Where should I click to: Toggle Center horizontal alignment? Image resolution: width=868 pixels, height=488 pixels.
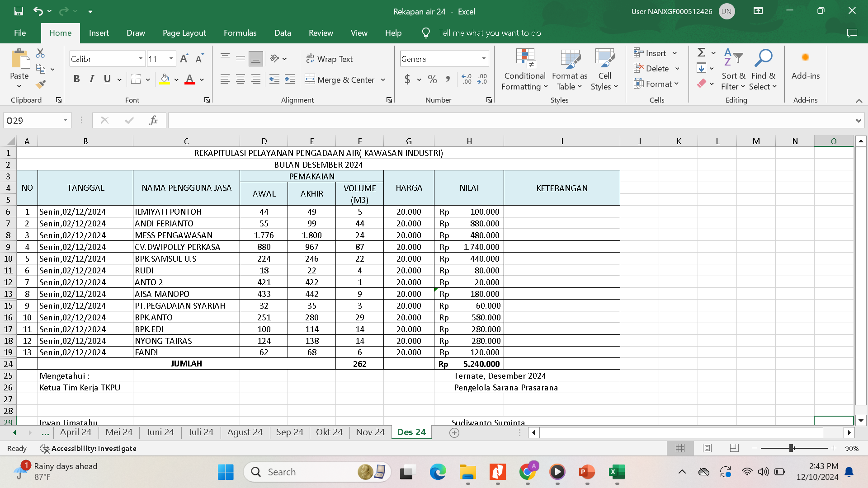click(241, 80)
